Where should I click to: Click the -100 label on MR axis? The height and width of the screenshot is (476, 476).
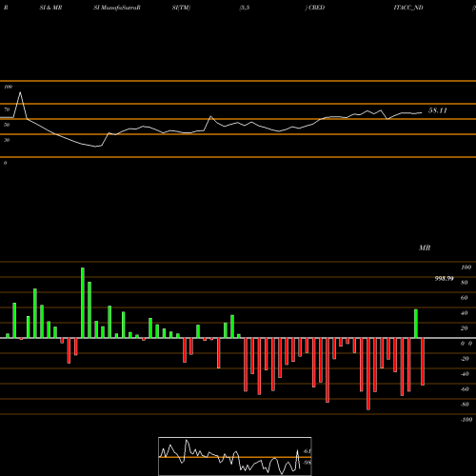(466, 420)
